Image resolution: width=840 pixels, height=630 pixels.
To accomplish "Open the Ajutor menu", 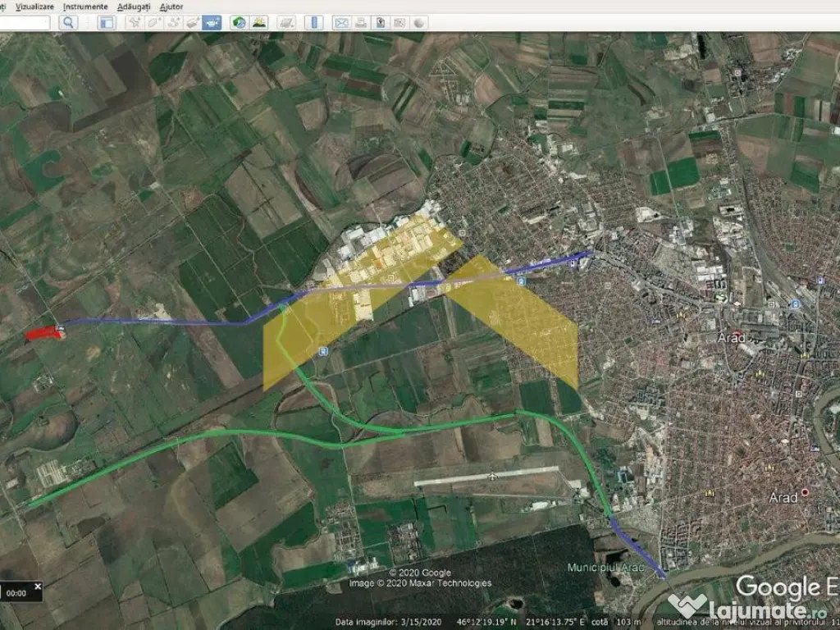I will pos(171,6).
